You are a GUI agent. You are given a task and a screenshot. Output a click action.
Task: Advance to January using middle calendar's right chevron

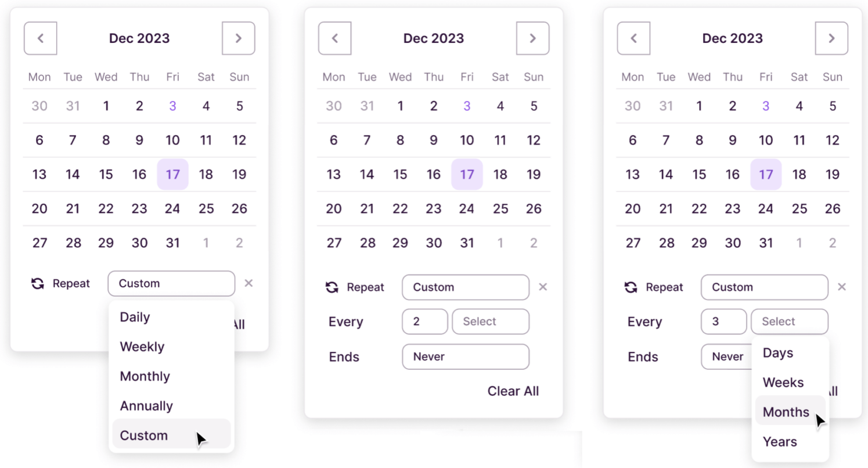pyautogui.click(x=532, y=38)
